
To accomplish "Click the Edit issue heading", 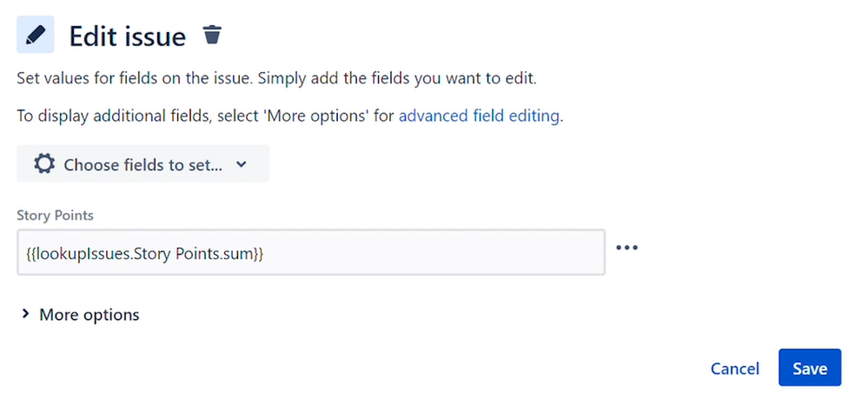I will [x=128, y=37].
